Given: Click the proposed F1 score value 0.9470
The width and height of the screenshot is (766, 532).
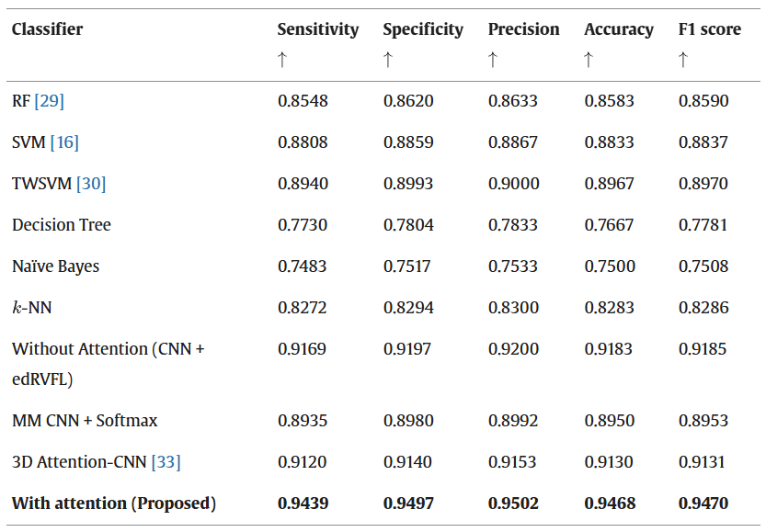Looking at the screenshot, I should 703,504.
